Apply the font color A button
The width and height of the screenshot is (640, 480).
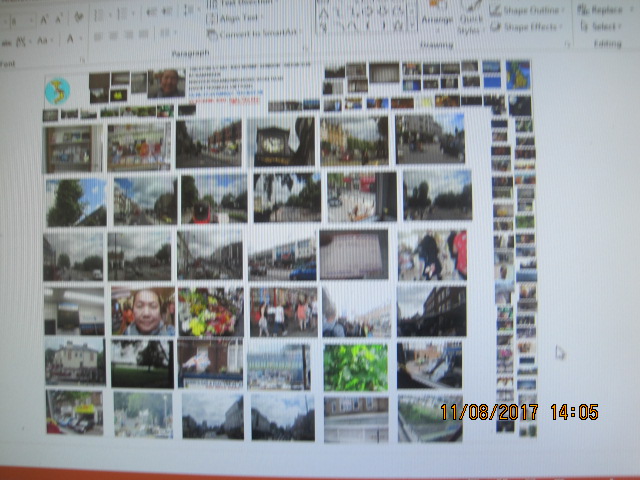point(70,39)
